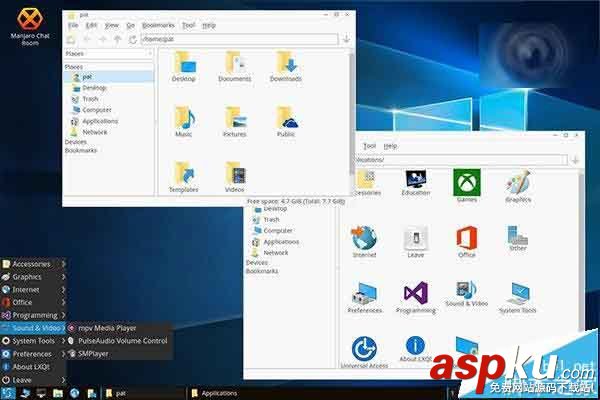Open the Help menu in pat window
Screen dimensions: 600x400
(209, 25)
